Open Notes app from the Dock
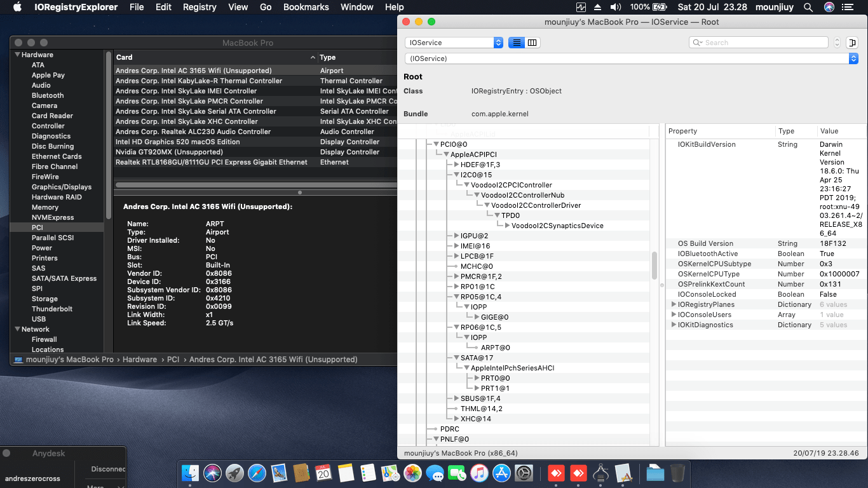 [x=346, y=473]
